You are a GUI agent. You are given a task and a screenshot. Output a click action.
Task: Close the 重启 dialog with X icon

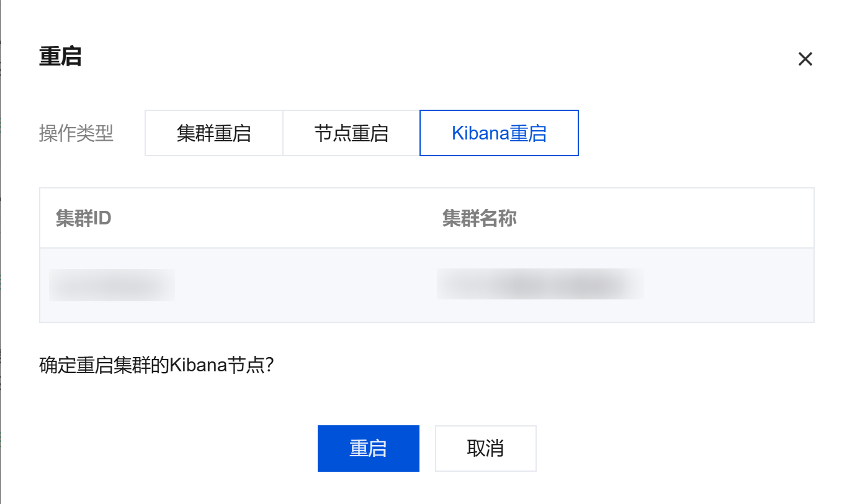point(805,60)
